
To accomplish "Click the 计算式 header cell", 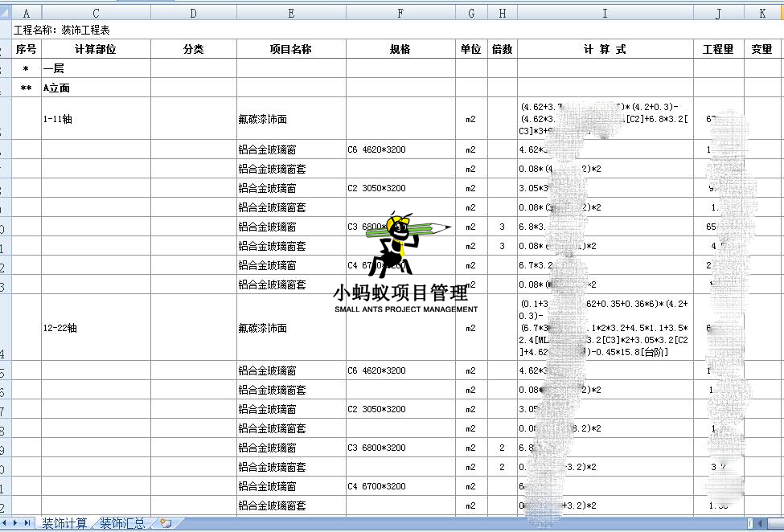I will click(605, 49).
